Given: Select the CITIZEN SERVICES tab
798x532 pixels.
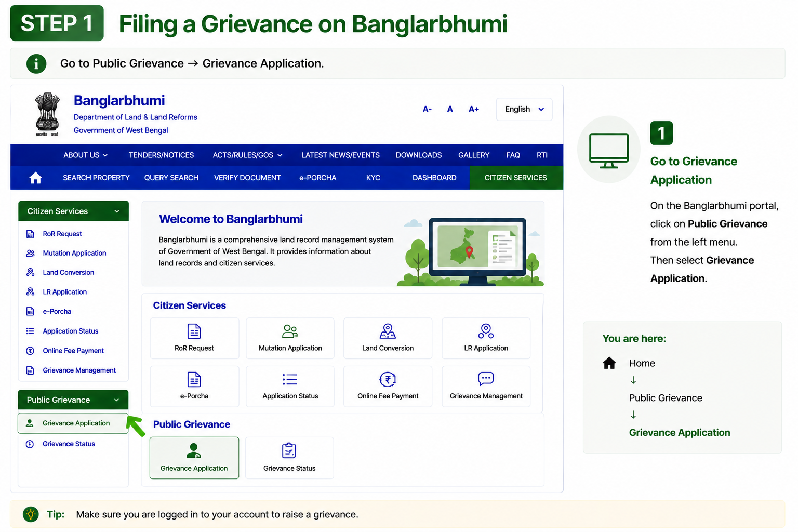Looking at the screenshot, I should (516, 178).
